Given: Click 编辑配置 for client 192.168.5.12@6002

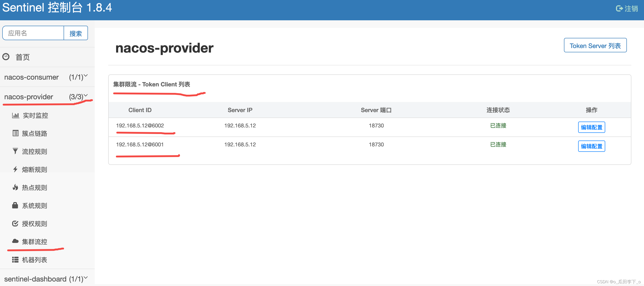Looking at the screenshot, I should pos(591,127).
